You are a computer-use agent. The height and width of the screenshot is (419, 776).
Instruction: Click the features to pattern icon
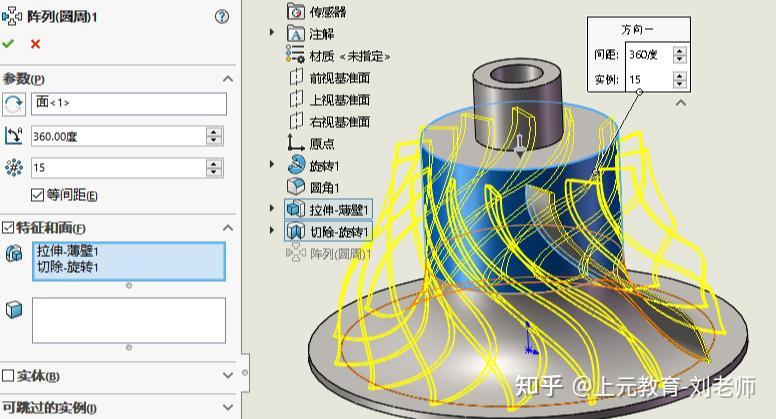[x=14, y=253]
